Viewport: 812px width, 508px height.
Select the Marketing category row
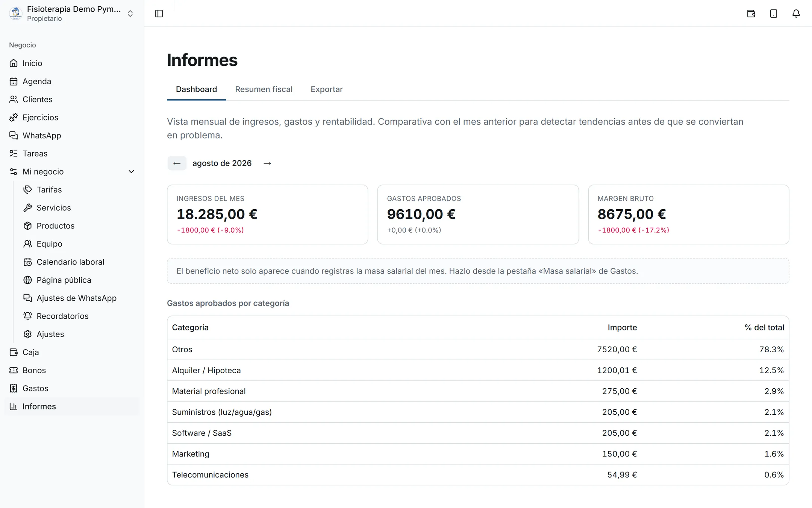[x=478, y=454]
